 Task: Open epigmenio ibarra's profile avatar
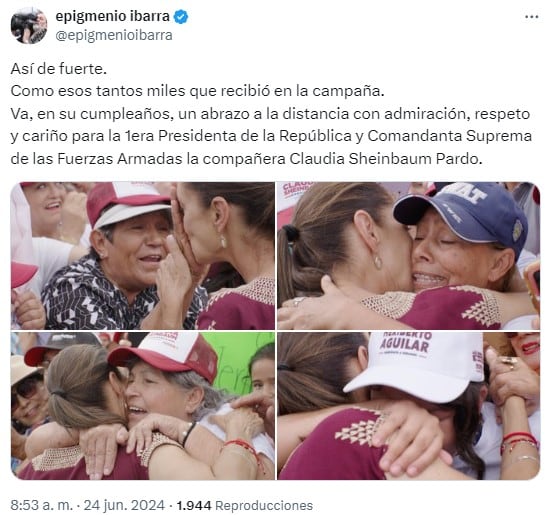tap(29, 25)
